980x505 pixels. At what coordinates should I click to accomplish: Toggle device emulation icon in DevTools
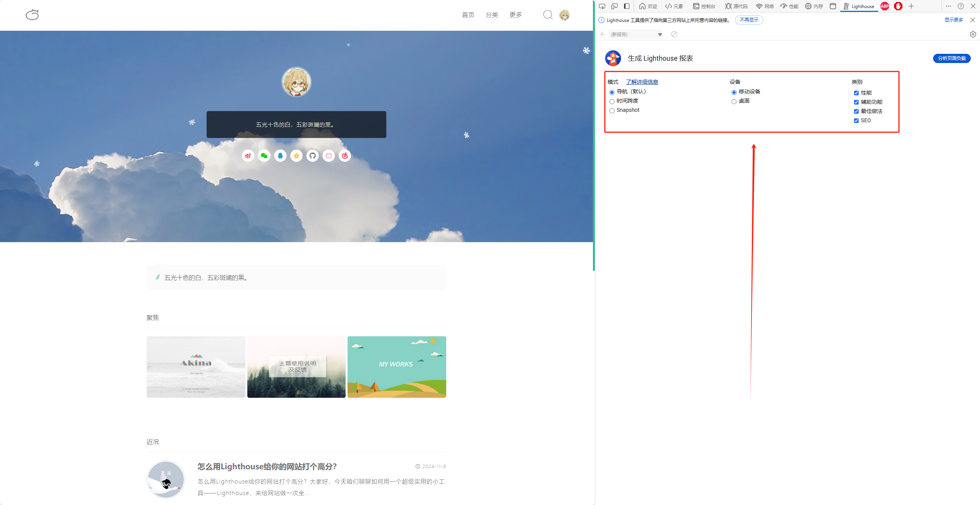(x=614, y=6)
